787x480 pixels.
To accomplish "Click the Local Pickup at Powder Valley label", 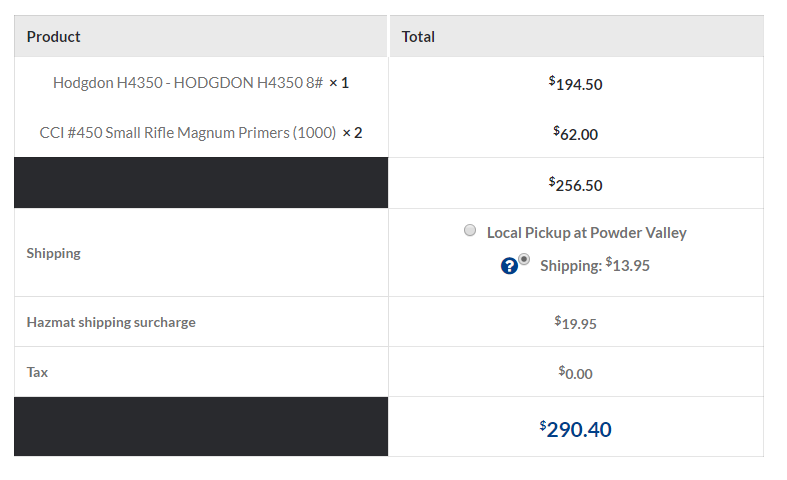I will (x=586, y=233).
